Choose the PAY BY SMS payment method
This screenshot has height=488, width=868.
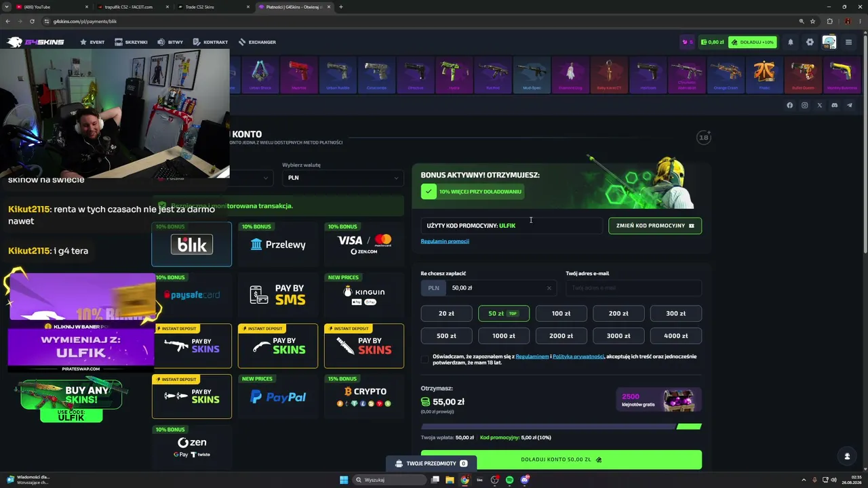[278, 296]
